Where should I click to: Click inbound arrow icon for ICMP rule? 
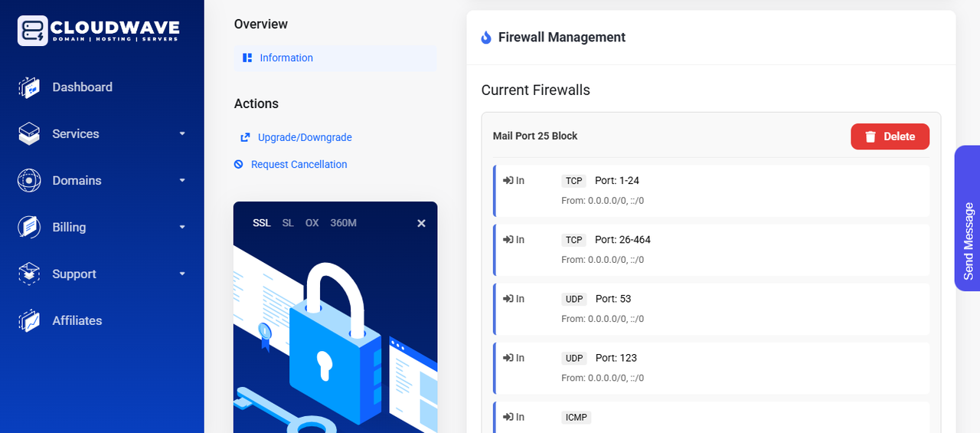coord(508,417)
